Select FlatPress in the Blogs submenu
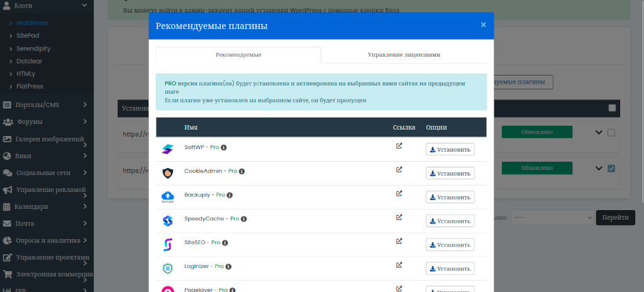The image size is (644, 292). click(30, 86)
